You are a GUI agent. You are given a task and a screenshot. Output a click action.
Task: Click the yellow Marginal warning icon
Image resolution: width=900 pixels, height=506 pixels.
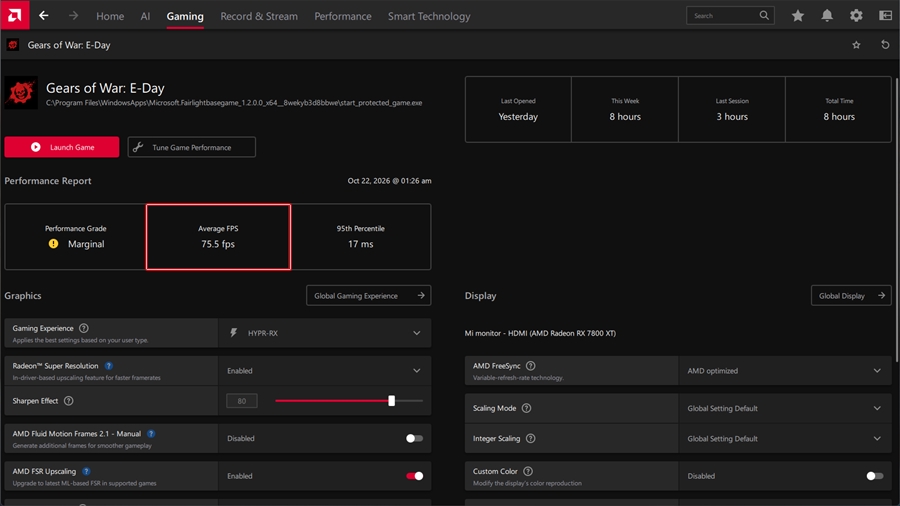pyautogui.click(x=53, y=244)
